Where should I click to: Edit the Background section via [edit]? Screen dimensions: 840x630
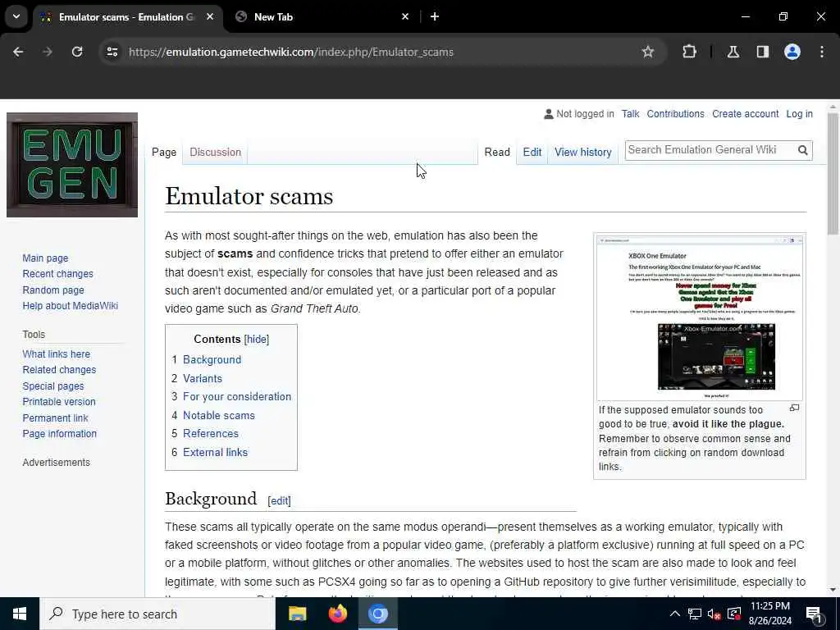coord(279,500)
